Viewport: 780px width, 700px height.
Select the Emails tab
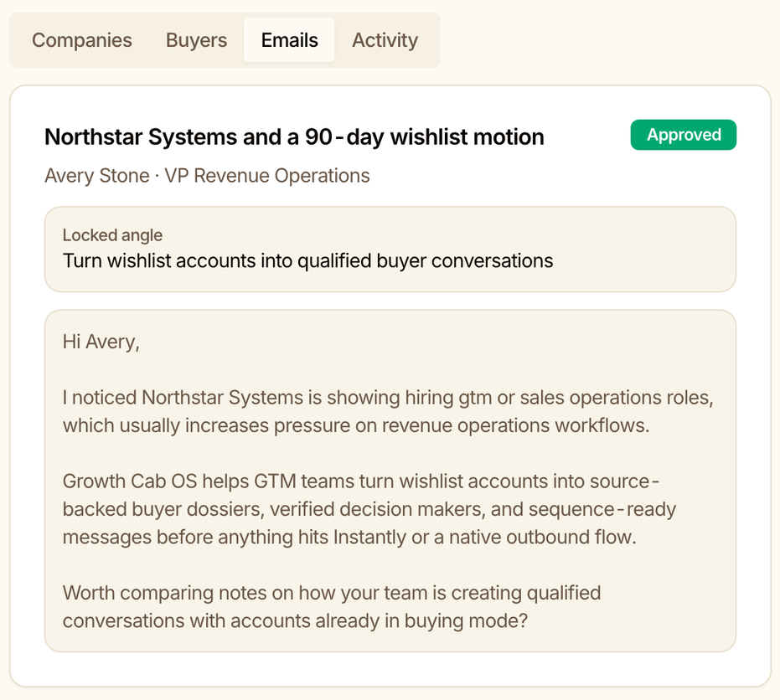(289, 40)
